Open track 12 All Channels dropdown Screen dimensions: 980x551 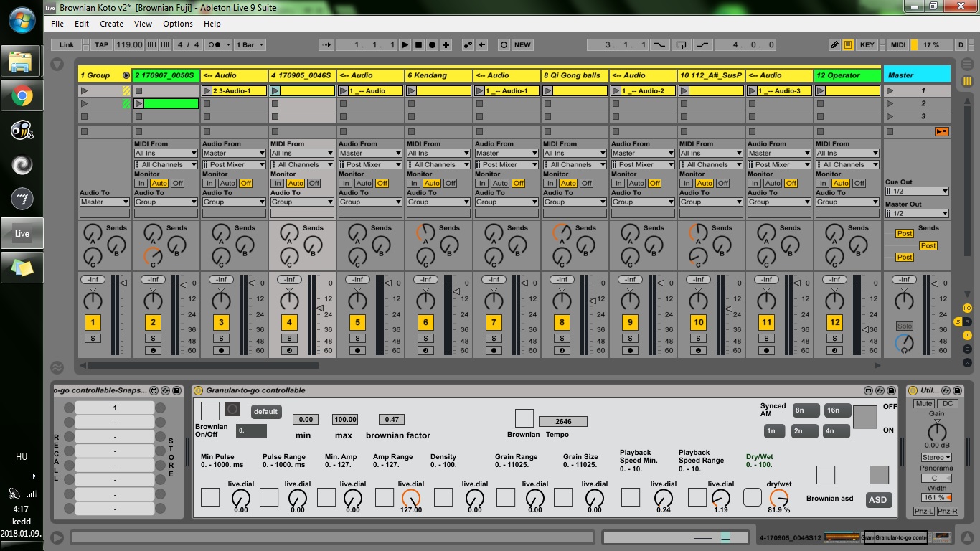847,164
